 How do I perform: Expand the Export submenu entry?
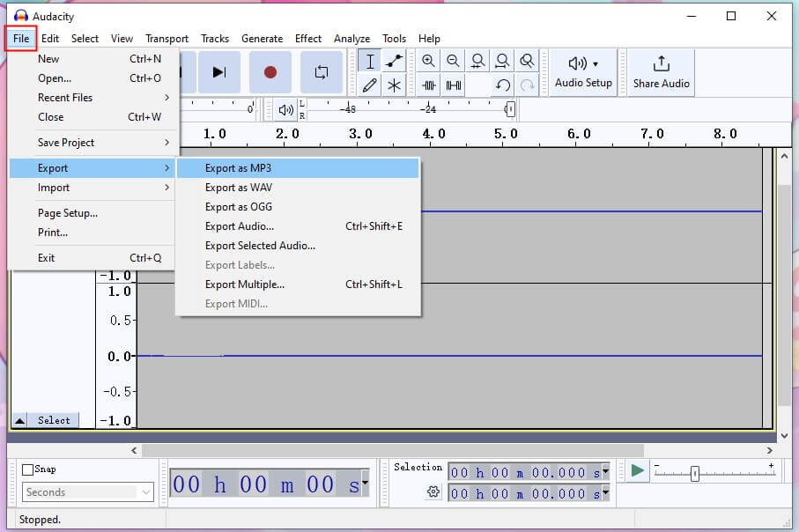click(x=94, y=167)
